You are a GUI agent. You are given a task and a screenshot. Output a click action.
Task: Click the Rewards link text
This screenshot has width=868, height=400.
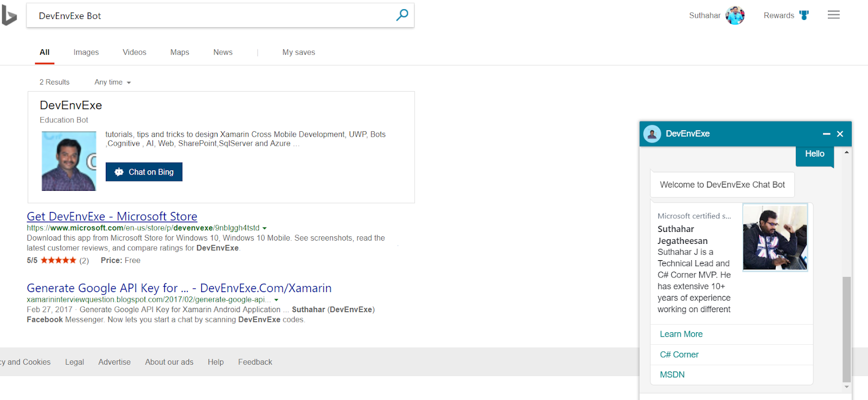click(779, 15)
